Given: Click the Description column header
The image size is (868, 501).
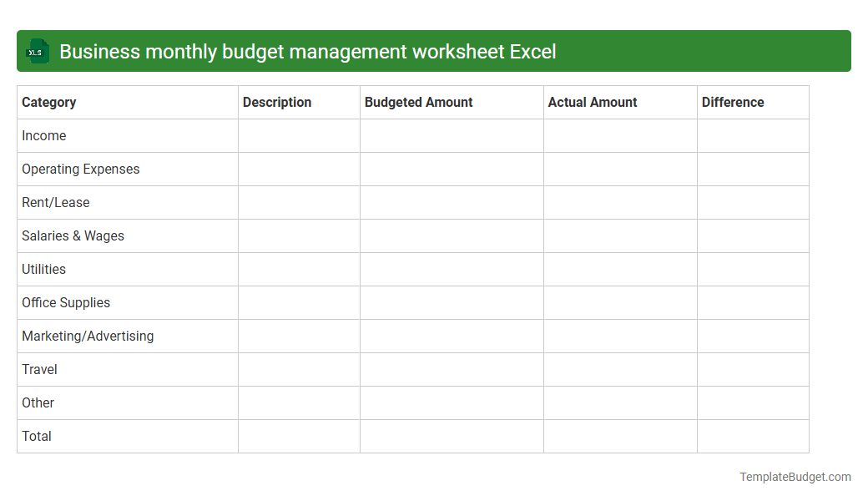Looking at the screenshot, I should coord(277,102).
